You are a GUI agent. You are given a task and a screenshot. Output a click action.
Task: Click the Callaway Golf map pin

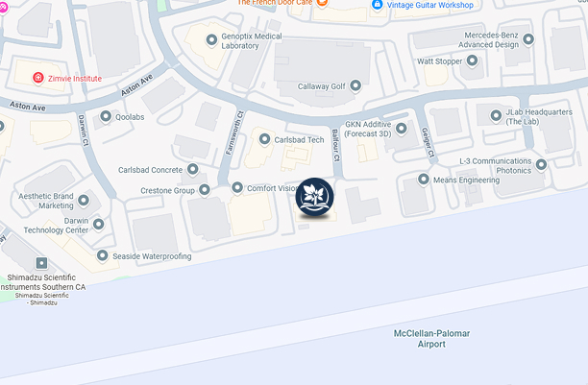[355, 85]
